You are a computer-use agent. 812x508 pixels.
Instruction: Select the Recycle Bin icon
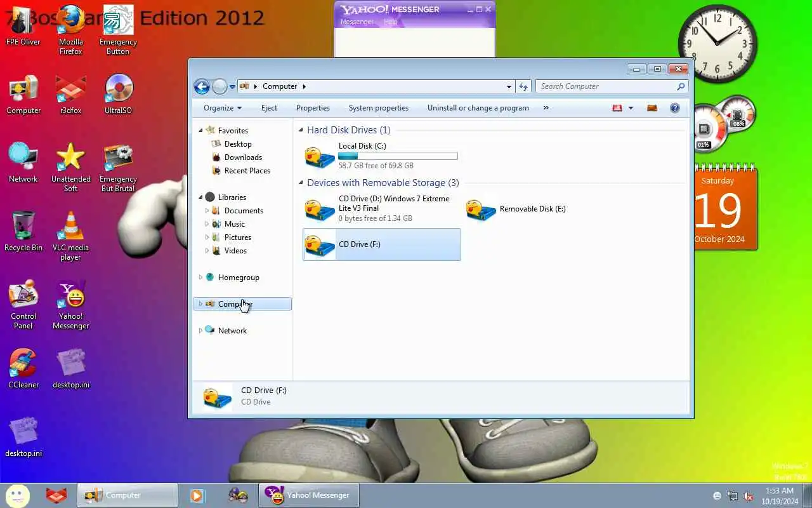tap(23, 232)
